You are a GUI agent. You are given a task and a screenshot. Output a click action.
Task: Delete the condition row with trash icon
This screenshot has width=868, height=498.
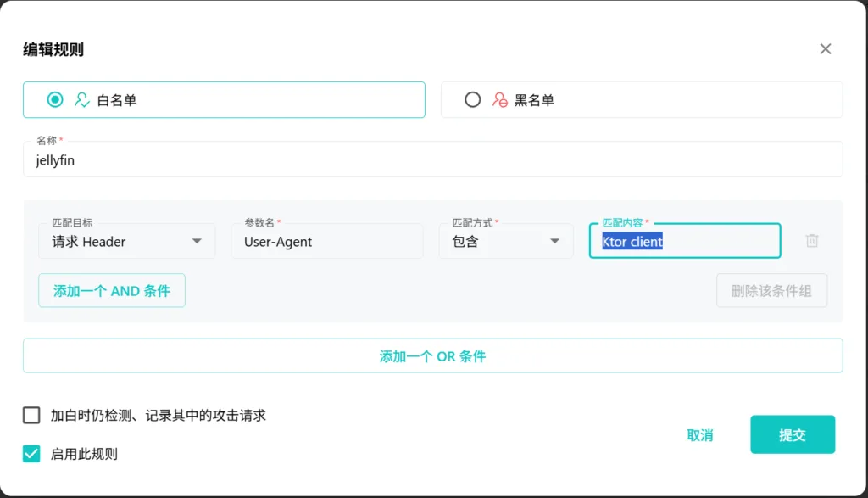coord(812,241)
